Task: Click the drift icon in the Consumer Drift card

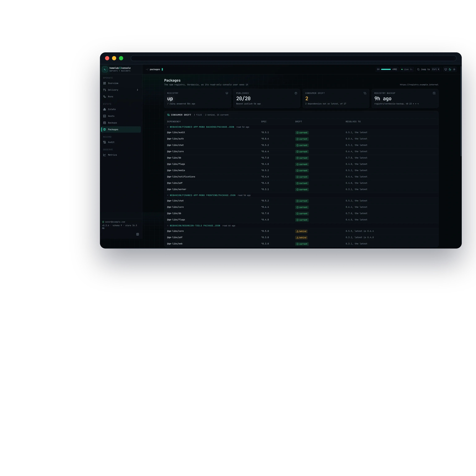Action: [x=365, y=93]
